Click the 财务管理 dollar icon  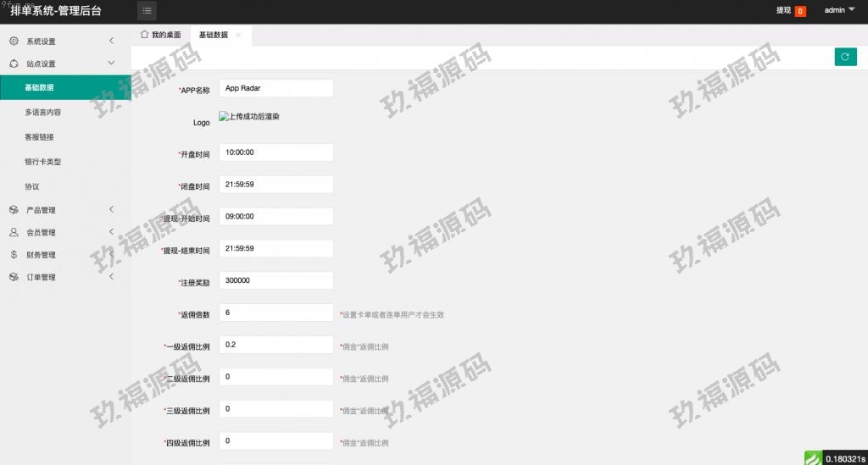(x=14, y=254)
